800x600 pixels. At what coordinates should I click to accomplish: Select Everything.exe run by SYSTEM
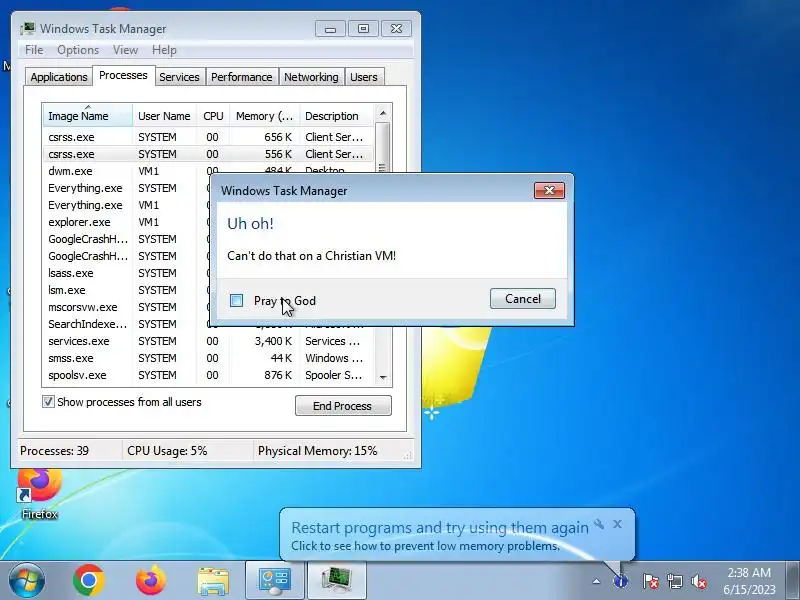127,188
